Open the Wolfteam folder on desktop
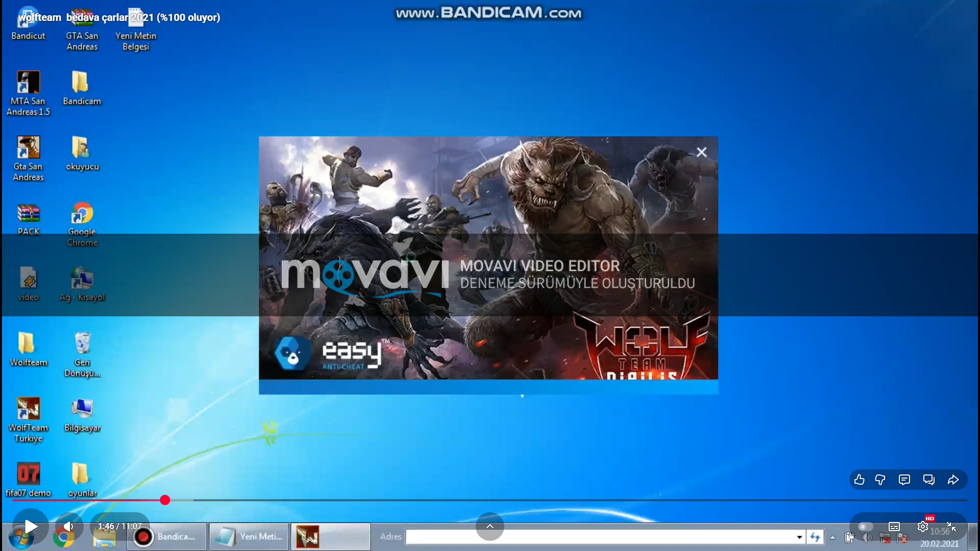Image resolution: width=980 pixels, height=551 pixels. pyautogui.click(x=28, y=349)
